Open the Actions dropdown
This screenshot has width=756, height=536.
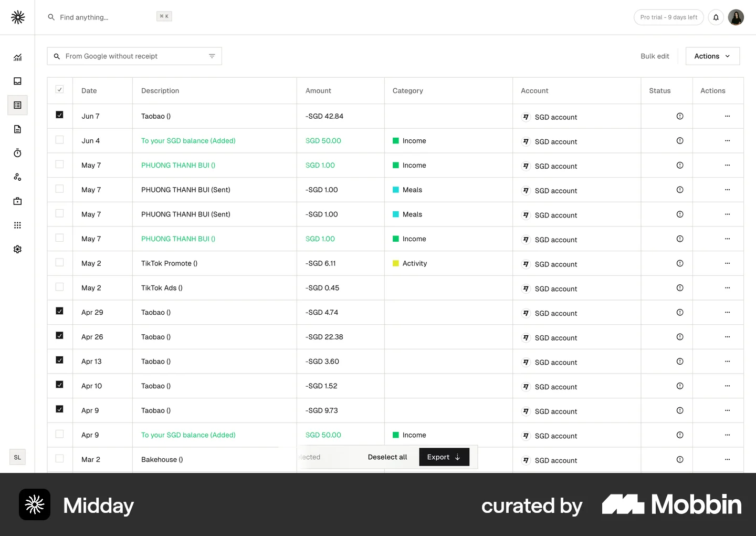click(712, 56)
